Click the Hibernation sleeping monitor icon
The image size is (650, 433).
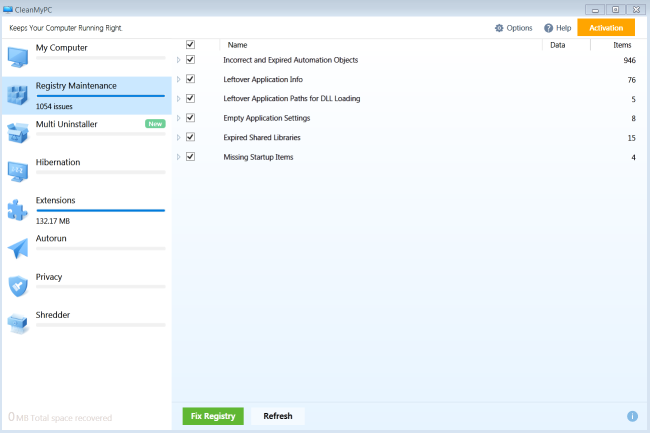click(x=18, y=172)
